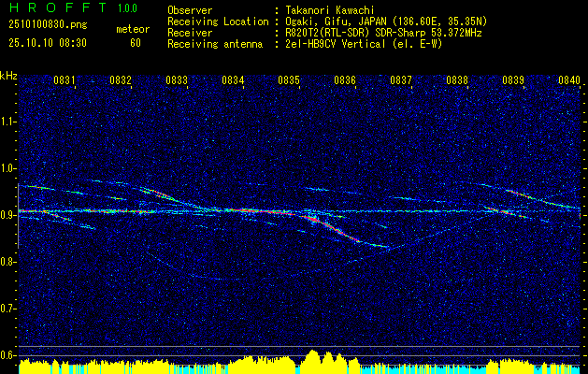Select observer name Takanori Kawachi
Viewport: 588px width, 374px height.
click(329, 10)
